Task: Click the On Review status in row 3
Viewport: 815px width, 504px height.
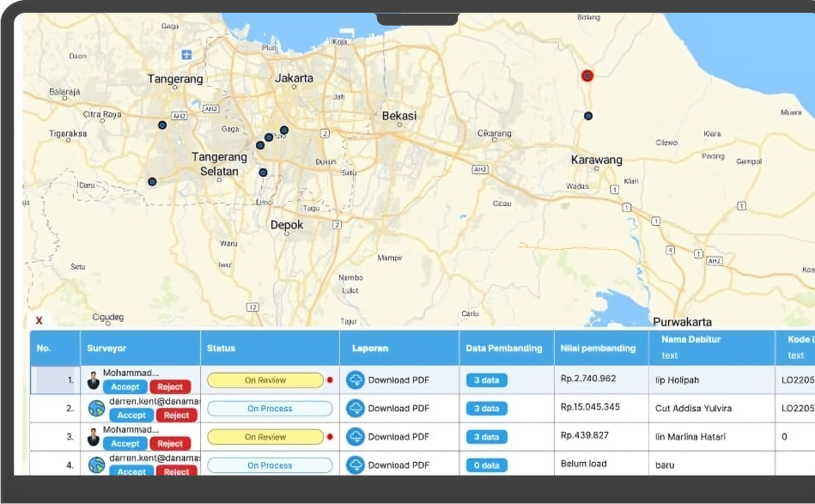Action: [265, 437]
